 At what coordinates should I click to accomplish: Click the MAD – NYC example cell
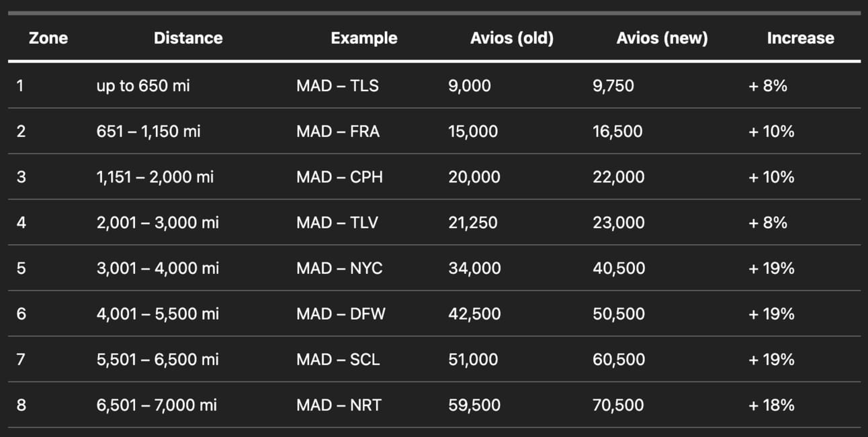(x=339, y=269)
